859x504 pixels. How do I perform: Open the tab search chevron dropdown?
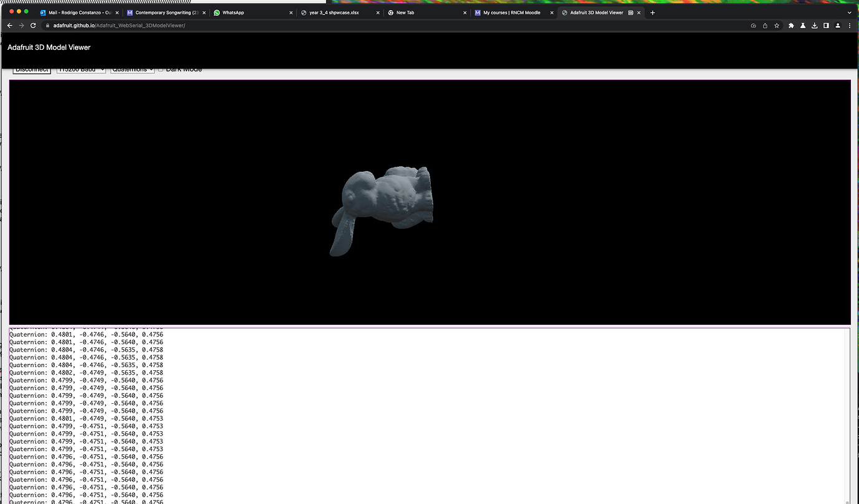point(849,12)
